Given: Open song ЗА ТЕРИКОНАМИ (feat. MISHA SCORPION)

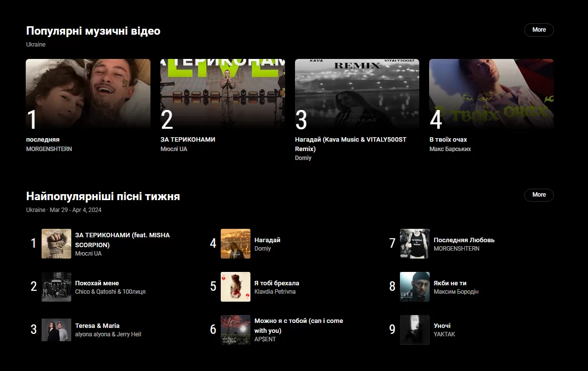Looking at the screenshot, I should point(122,240).
